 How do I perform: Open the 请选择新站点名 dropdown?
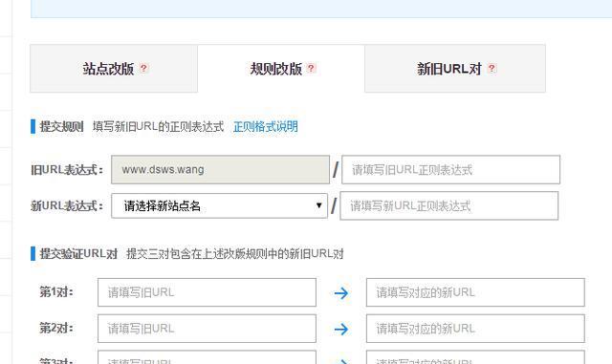219,205
